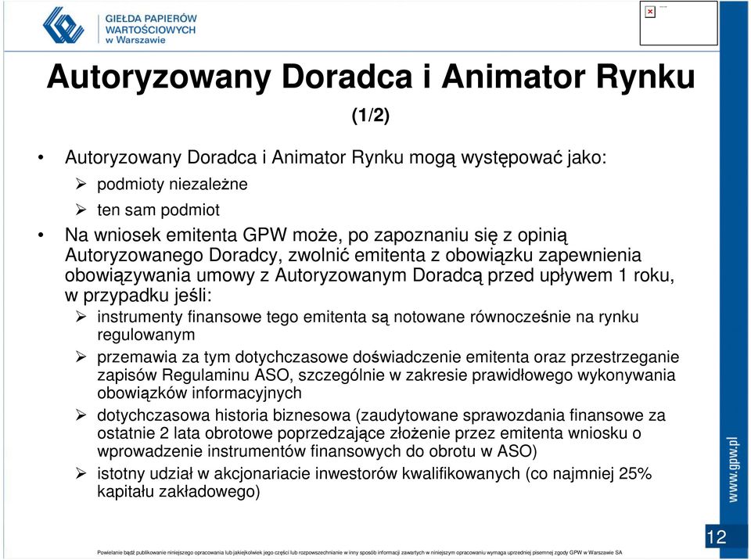Click arrow bullet before 'dotychczasowa historia biznesowa'
751x560 pixels.
click(81, 415)
